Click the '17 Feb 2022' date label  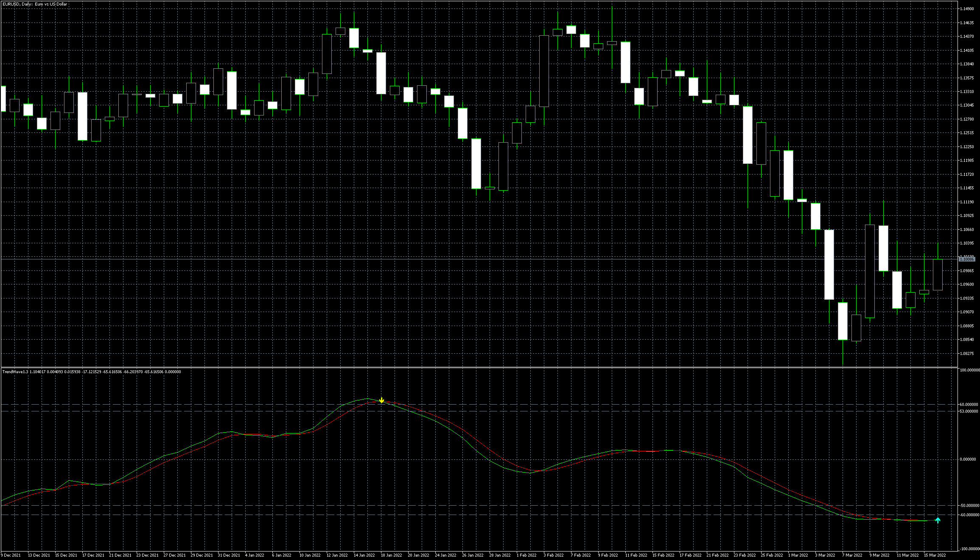click(690, 555)
